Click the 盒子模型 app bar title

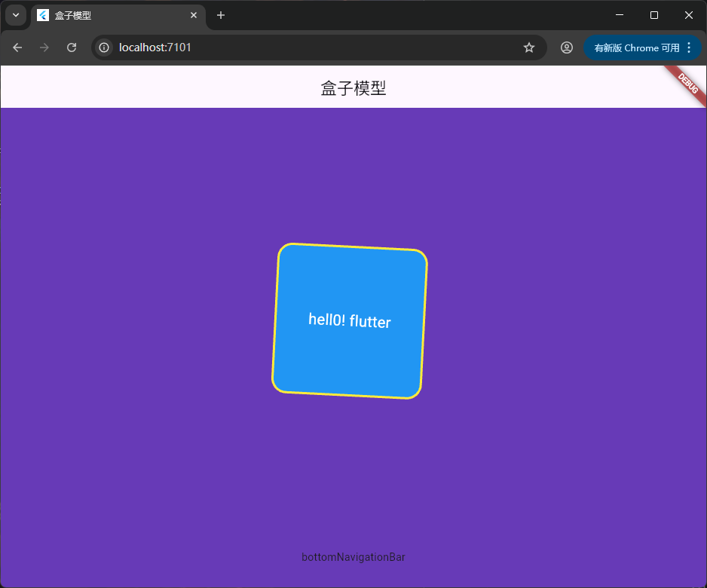point(353,88)
